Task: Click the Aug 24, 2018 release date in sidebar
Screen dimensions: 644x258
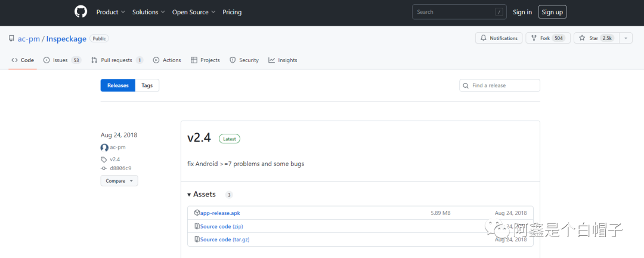Action: click(119, 135)
